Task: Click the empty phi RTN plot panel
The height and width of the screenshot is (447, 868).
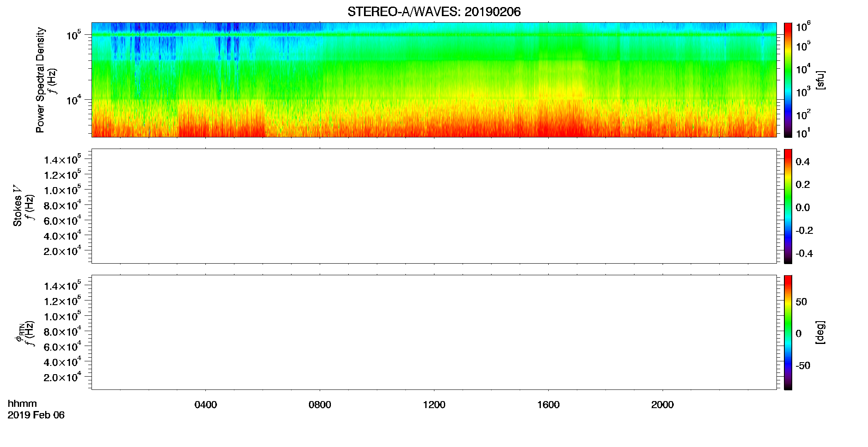Action: (x=434, y=332)
